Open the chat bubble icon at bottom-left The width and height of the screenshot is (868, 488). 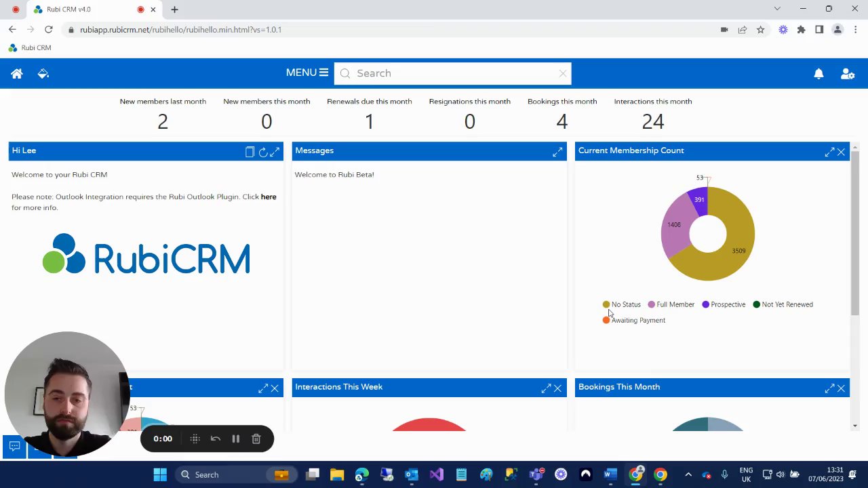[x=14, y=447]
